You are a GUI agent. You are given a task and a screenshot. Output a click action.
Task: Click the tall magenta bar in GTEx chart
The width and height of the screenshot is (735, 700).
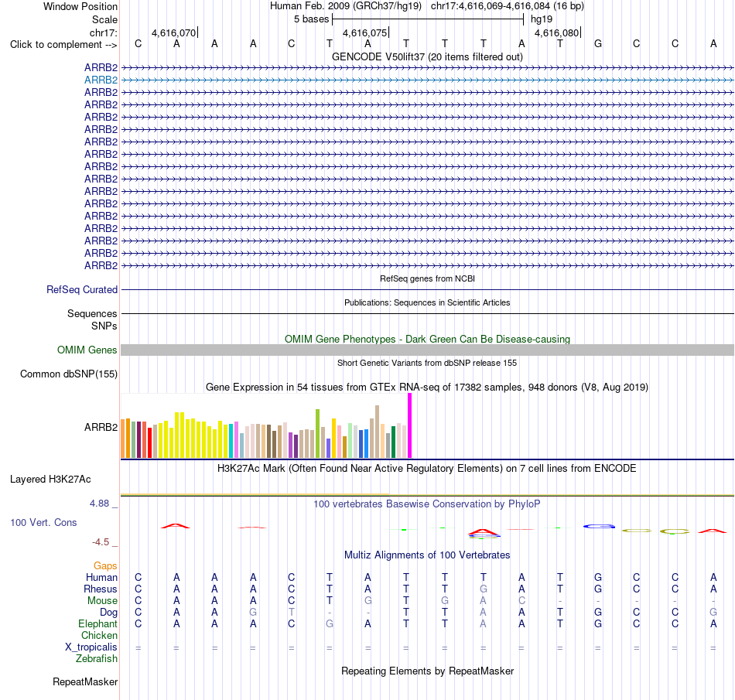[410, 425]
